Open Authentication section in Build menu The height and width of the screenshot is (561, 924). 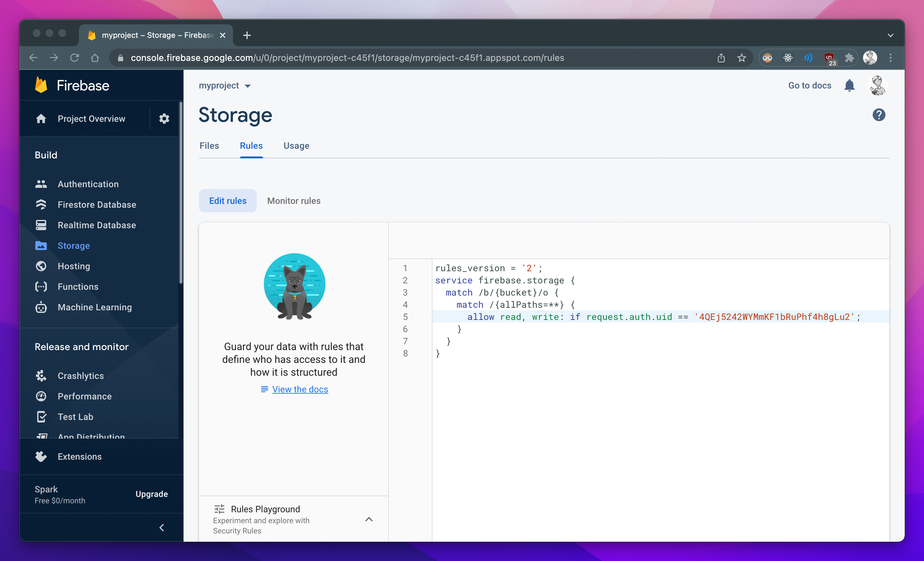(x=88, y=184)
